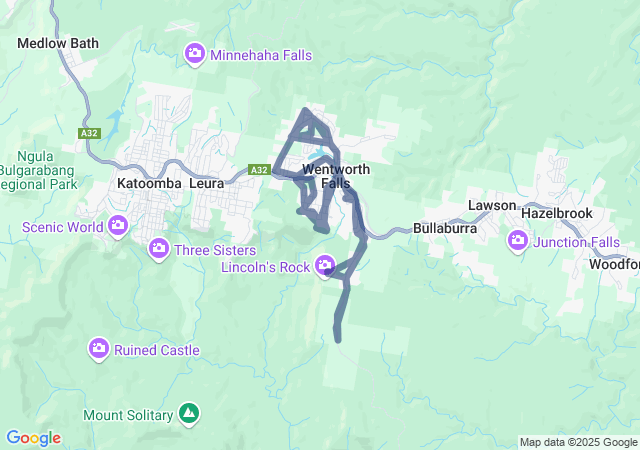The width and height of the screenshot is (640, 450).
Task: Select the Hazelbrook place label
Action: tap(557, 213)
